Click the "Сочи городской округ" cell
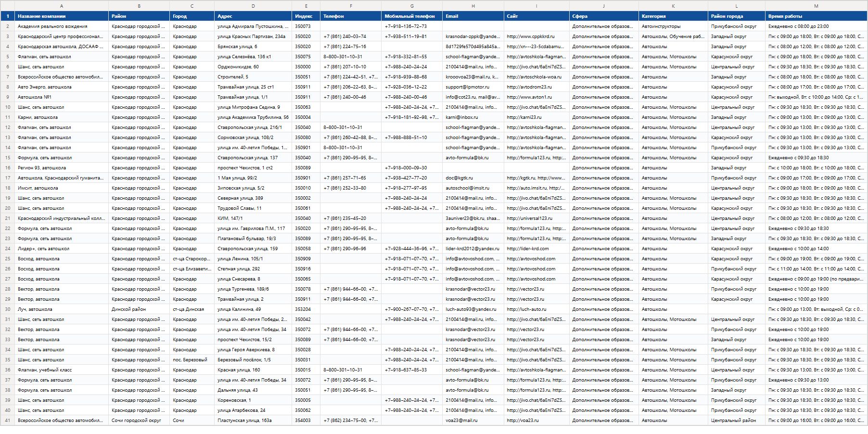The height and width of the screenshot is (434, 868). [x=139, y=420]
